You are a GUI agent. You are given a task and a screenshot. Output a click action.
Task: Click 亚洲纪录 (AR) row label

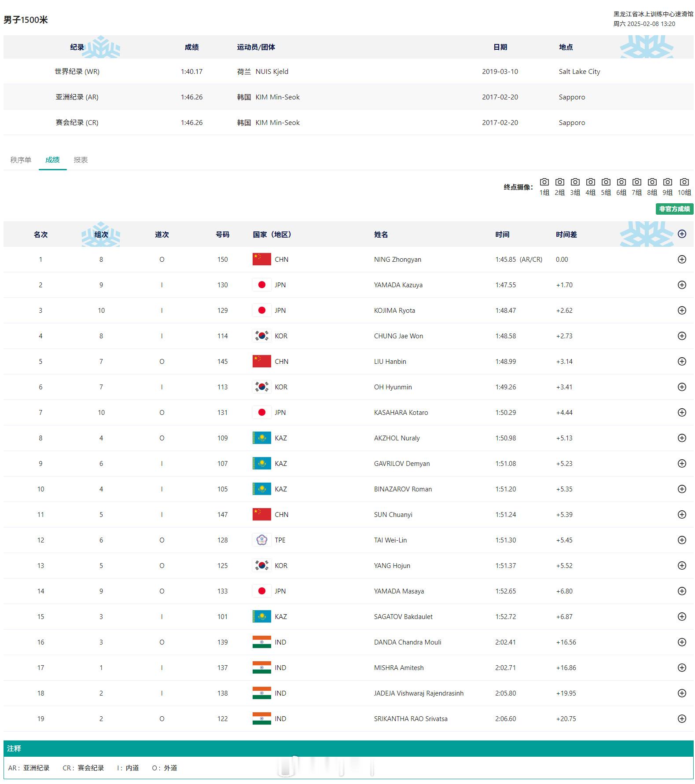pos(77,97)
